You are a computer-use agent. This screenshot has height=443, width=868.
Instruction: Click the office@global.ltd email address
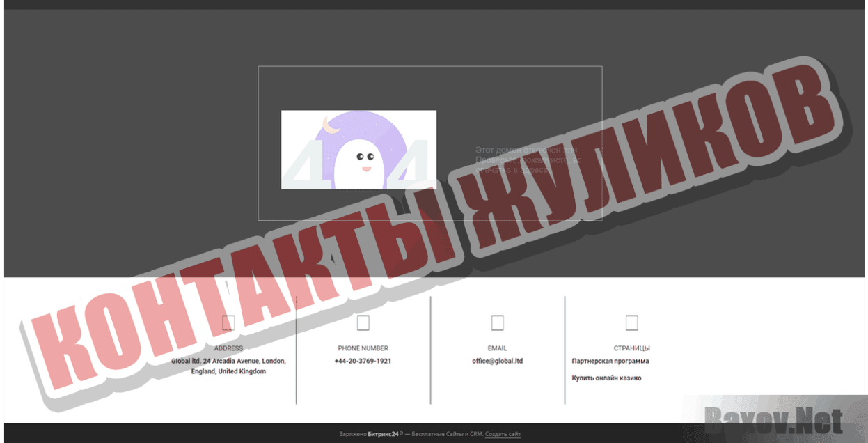495,361
